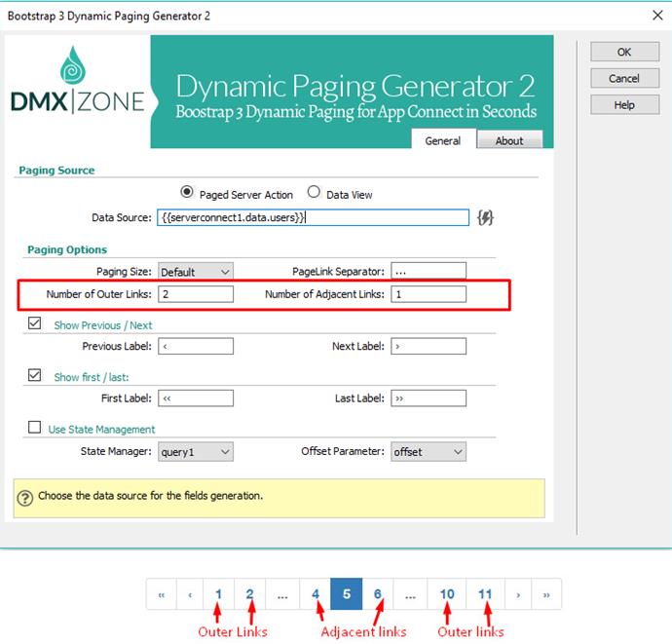Click the Number of Outer Links field
Viewport: 672px width, 644px height.
pyautogui.click(x=196, y=294)
